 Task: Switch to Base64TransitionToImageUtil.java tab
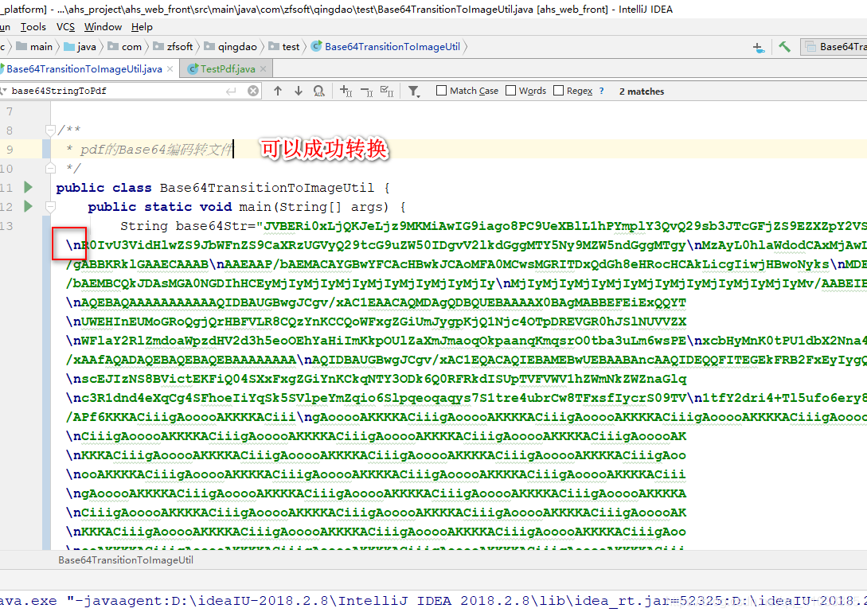tap(84, 69)
